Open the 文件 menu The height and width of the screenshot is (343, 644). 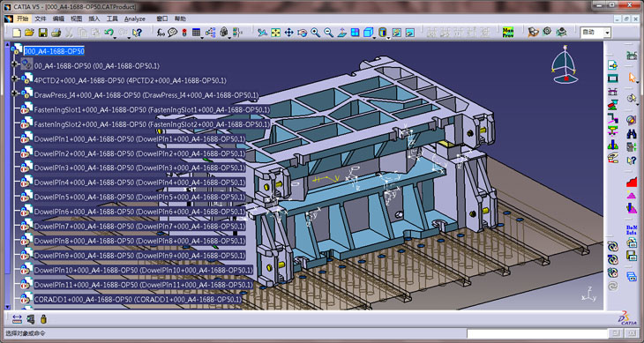coord(41,19)
